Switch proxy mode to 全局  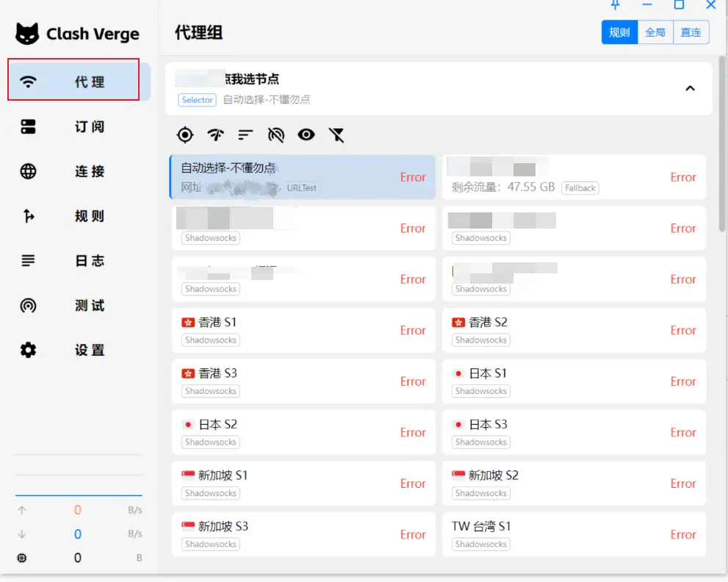(655, 32)
